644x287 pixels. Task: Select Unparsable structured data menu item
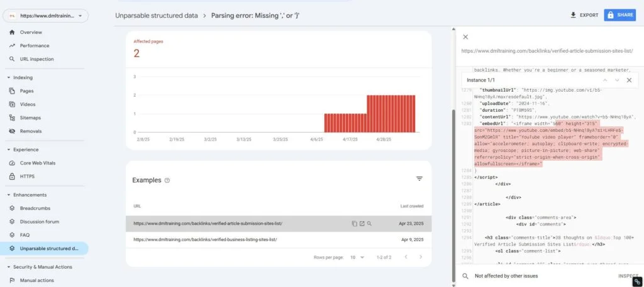tap(44, 249)
